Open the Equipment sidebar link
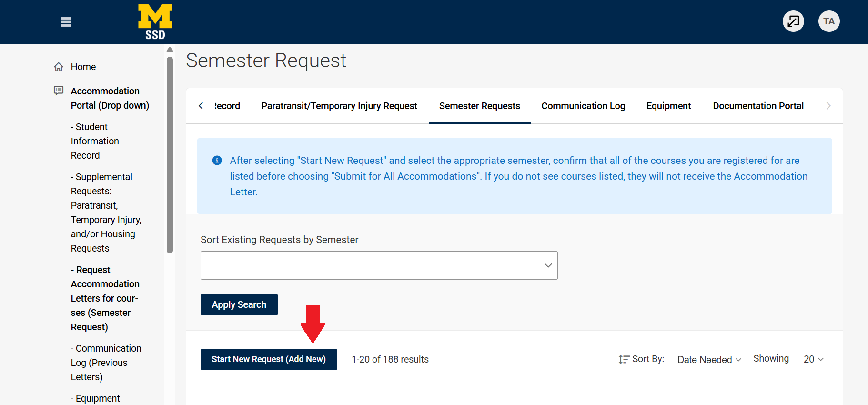 point(95,398)
